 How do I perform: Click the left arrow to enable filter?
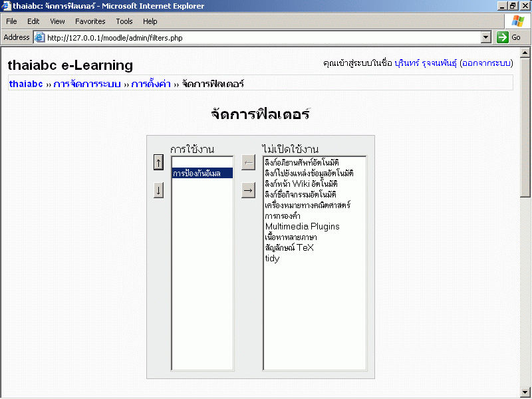click(x=248, y=162)
